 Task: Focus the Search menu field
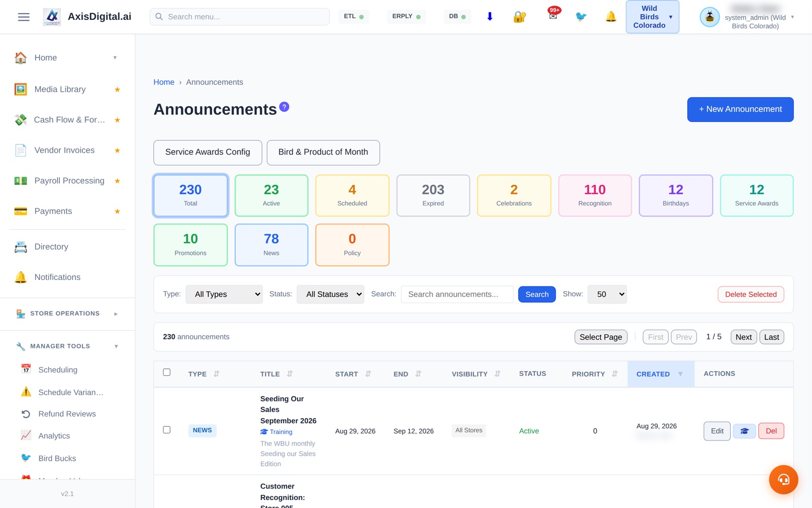point(240,17)
